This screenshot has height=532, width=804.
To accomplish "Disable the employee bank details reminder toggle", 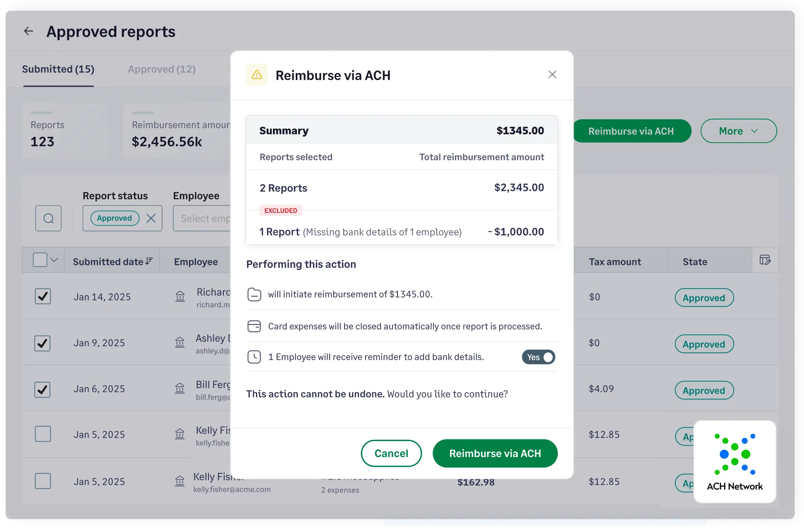I will (x=538, y=357).
